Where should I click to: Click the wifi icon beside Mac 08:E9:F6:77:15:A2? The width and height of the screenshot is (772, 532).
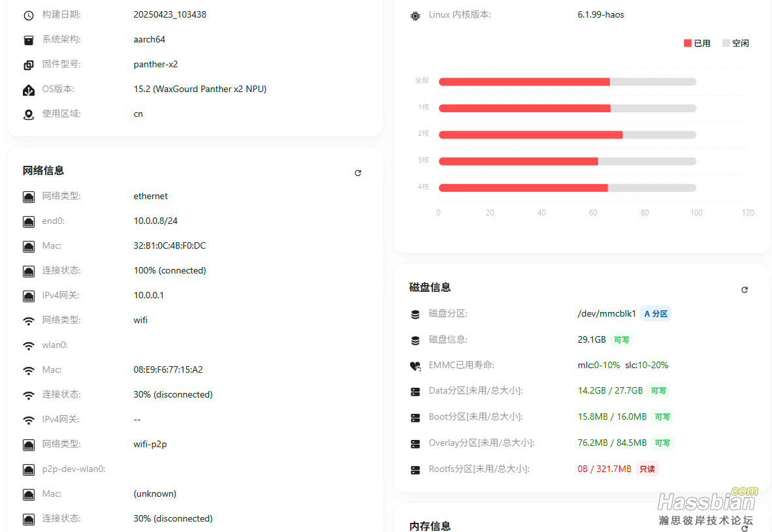click(29, 371)
